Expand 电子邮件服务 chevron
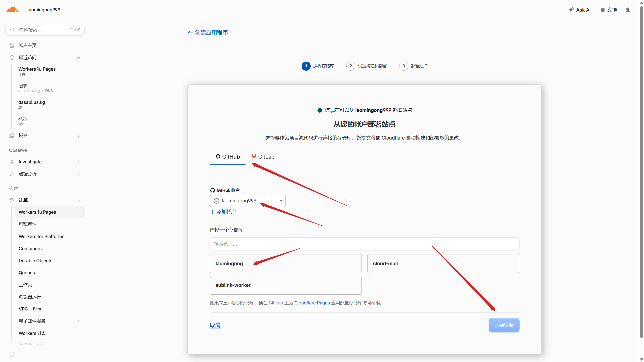The image size is (644, 362). click(x=78, y=321)
